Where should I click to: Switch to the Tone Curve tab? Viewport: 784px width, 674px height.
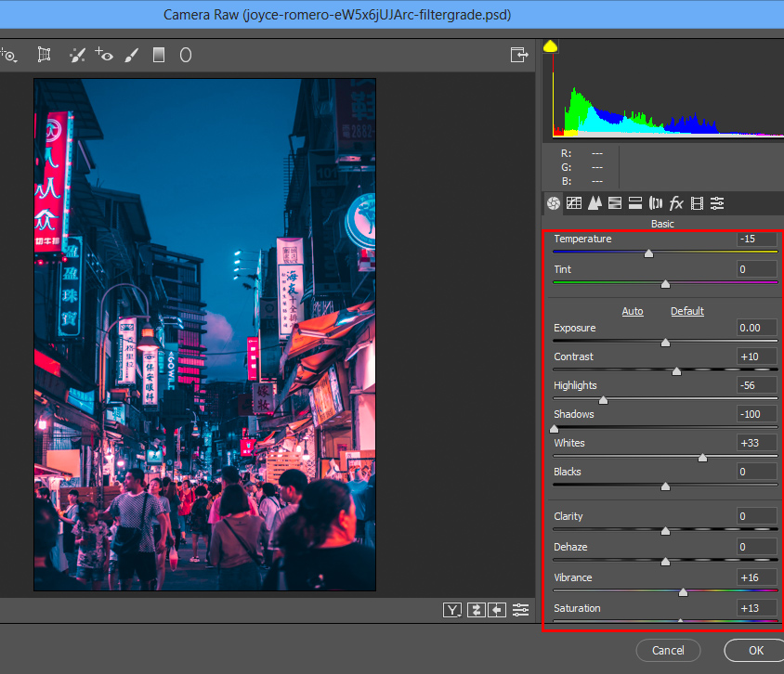[x=574, y=203]
